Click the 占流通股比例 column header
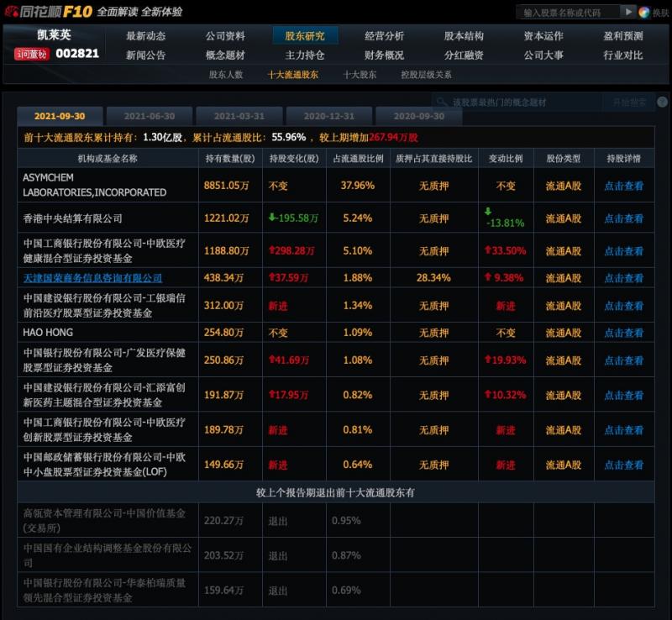 click(359, 159)
